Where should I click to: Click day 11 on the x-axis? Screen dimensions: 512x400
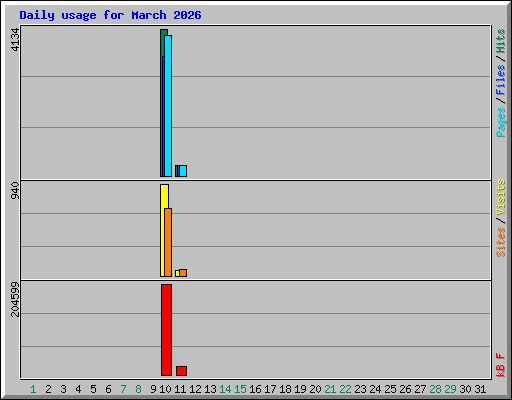180,389
